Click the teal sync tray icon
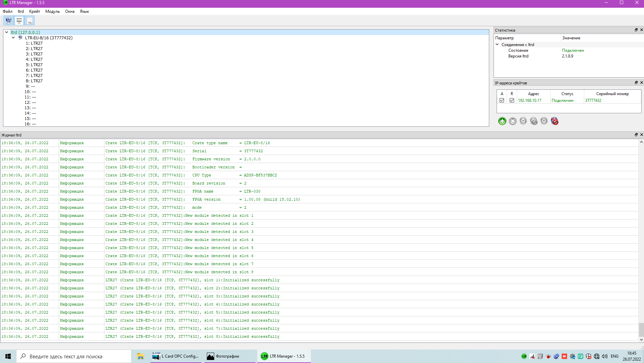644x363 pixels. click(581, 356)
